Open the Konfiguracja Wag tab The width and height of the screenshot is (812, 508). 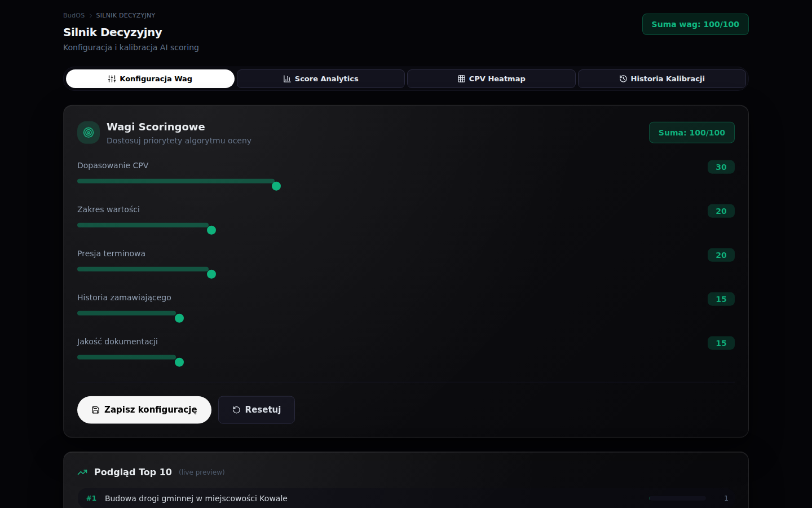click(150, 79)
